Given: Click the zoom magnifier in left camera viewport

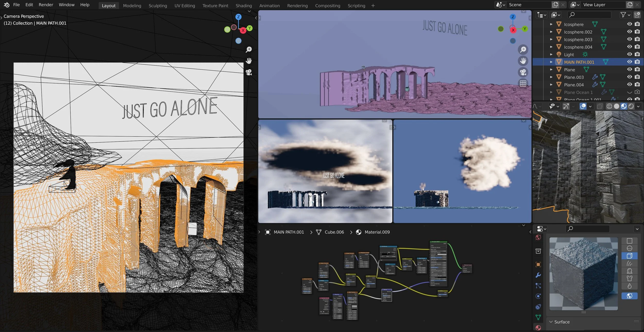Looking at the screenshot, I should [249, 49].
